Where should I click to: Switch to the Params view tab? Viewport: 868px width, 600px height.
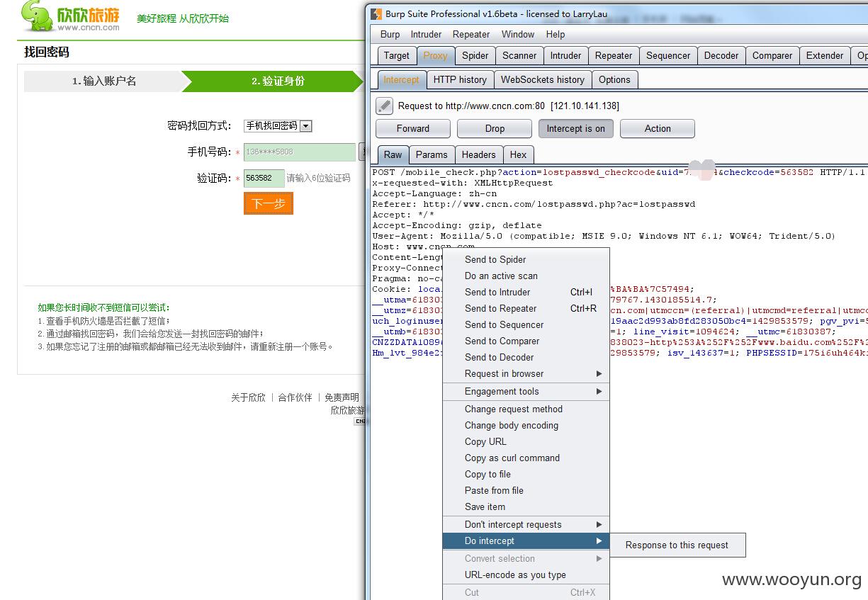pos(432,155)
